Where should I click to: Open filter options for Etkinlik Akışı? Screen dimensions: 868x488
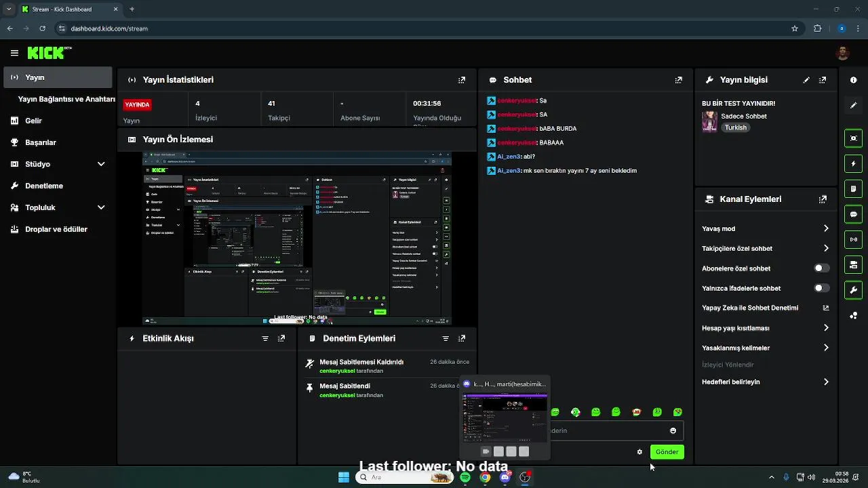click(x=265, y=338)
